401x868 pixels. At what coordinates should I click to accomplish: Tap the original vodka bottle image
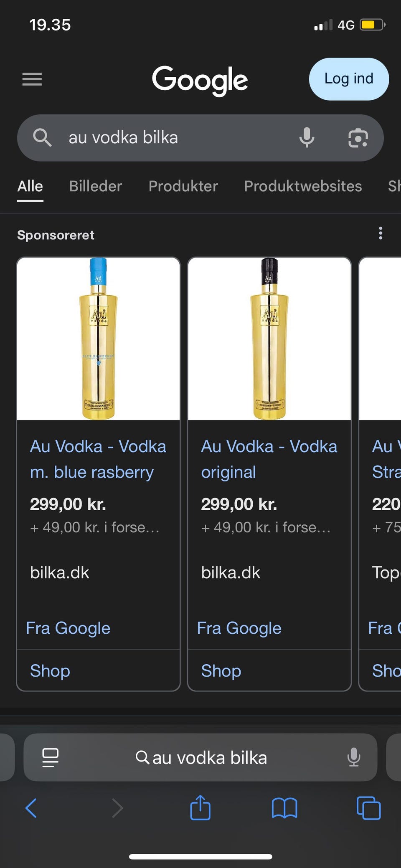coord(269,339)
